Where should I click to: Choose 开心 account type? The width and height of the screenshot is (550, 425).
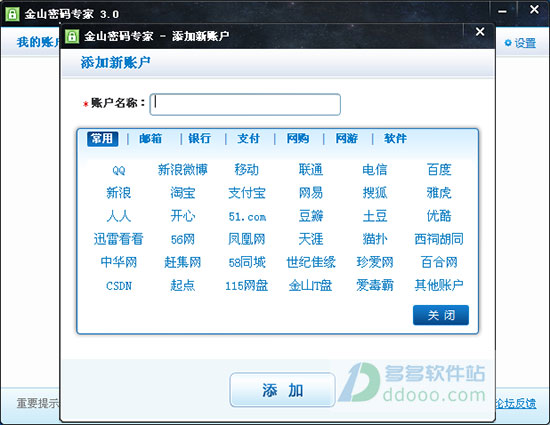183,216
